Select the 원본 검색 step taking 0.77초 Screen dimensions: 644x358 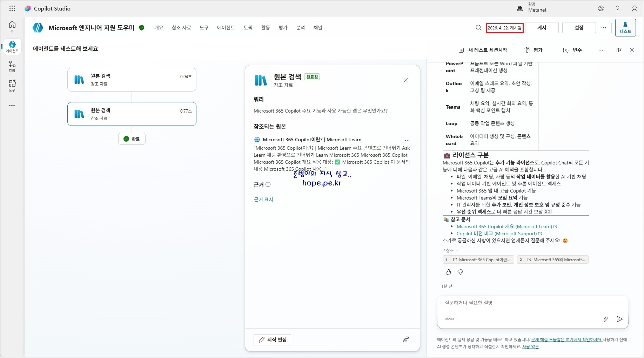(x=132, y=114)
